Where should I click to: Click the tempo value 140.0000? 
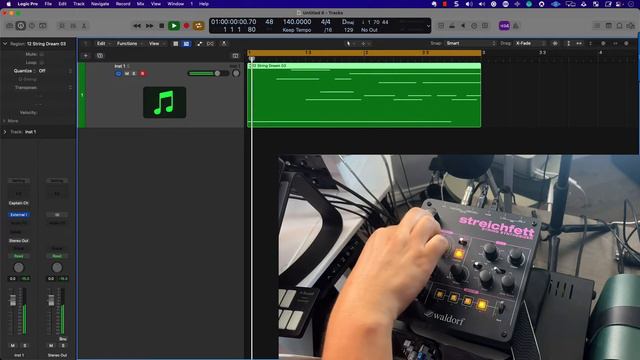point(297,22)
